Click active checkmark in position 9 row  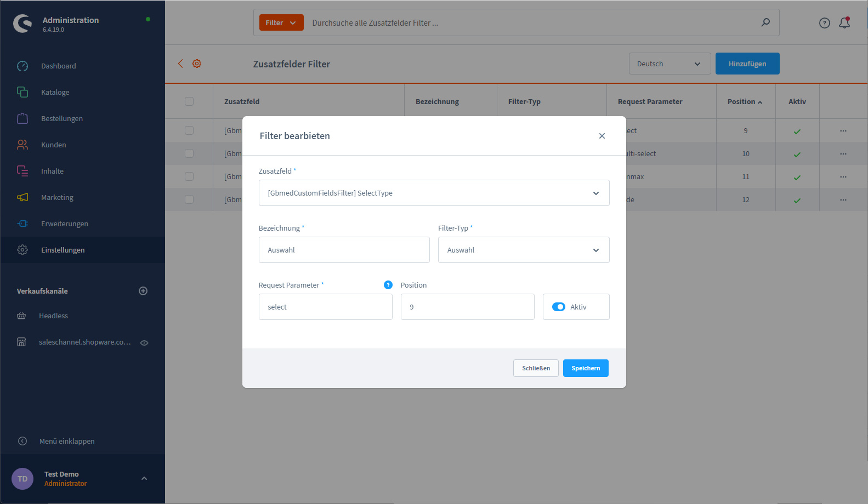[x=797, y=131]
